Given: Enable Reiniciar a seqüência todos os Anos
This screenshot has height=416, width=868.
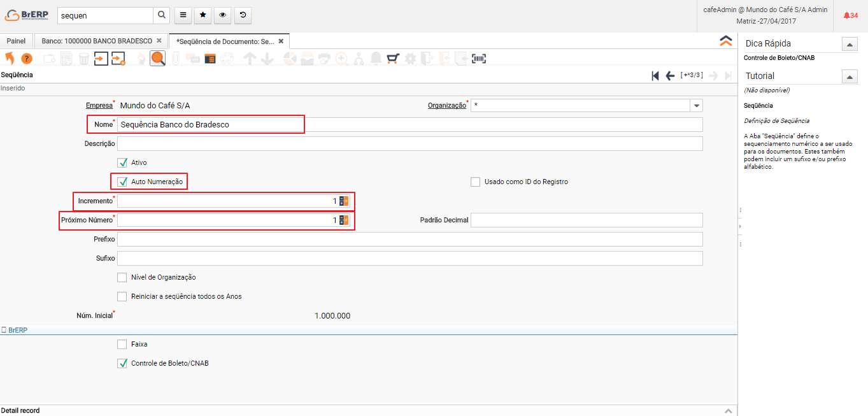Looking at the screenshot, I should 122,296.
